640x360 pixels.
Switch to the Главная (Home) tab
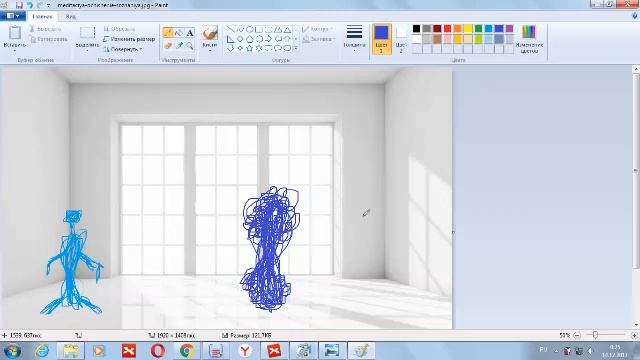point(42,16)
